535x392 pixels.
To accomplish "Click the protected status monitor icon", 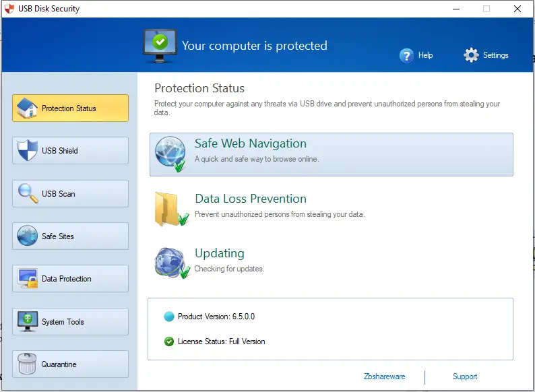I will coord(160,46).
